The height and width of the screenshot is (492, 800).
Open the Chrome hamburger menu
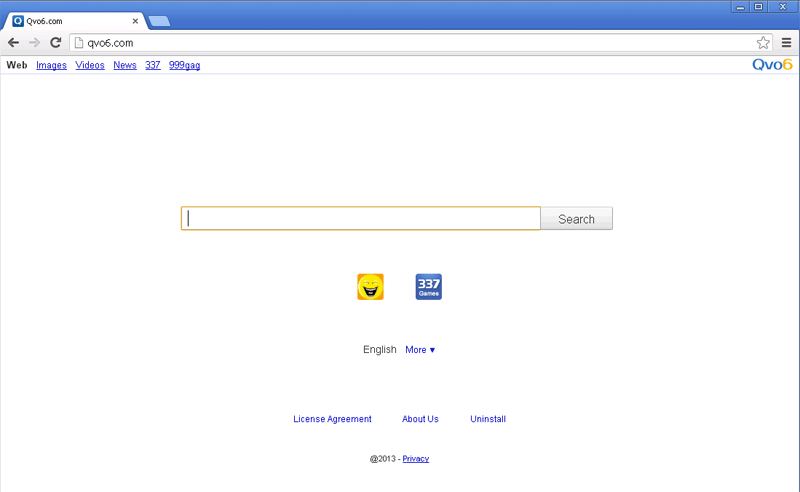pyautogui.click(x=786, y=43)
